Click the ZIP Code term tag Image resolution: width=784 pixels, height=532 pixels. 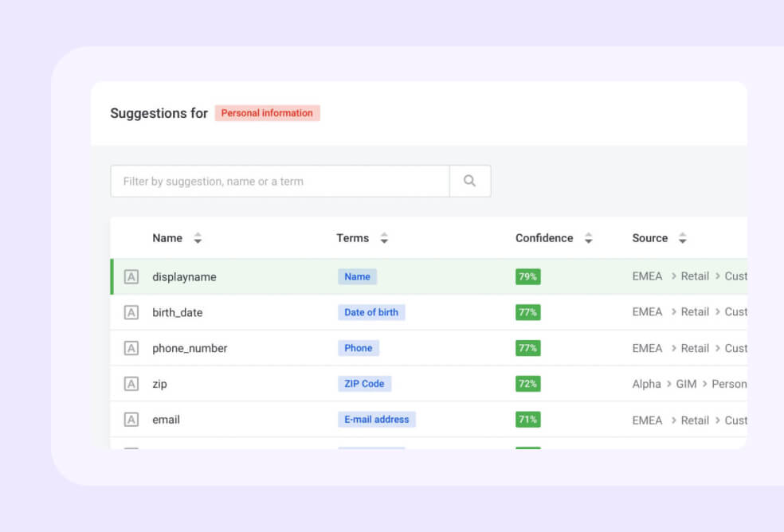pyautogui.click(x=364, y=384)
